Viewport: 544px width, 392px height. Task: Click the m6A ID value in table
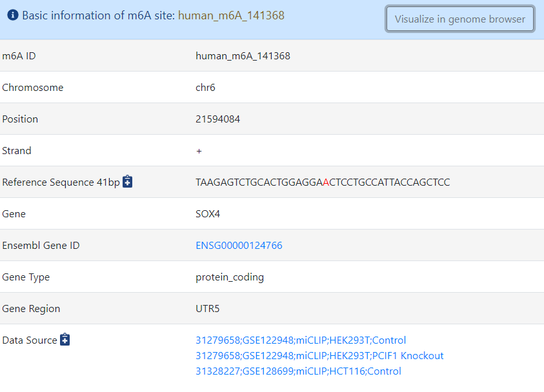click(243, 56)
